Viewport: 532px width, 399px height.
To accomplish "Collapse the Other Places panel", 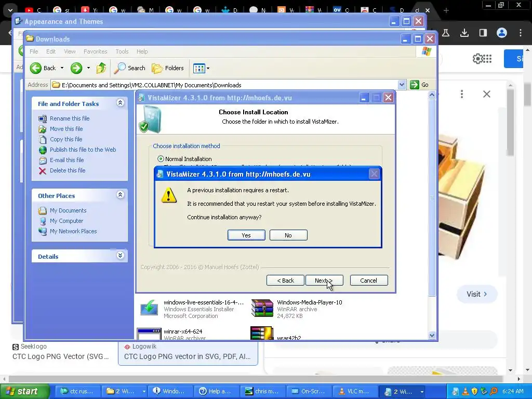I will click(x=120, y=195).
